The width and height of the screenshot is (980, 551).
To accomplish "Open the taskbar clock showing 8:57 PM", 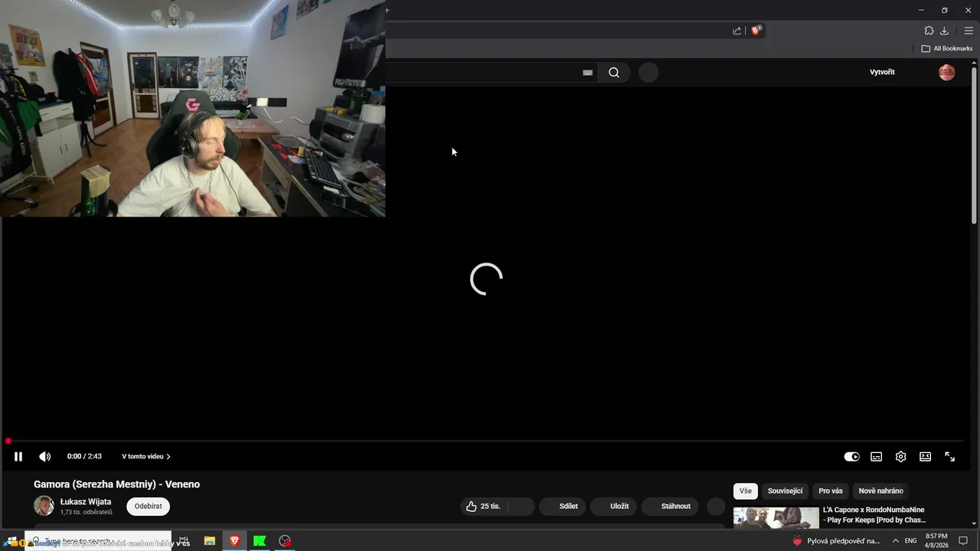I will pyautogui.click(x=937, y=541).
